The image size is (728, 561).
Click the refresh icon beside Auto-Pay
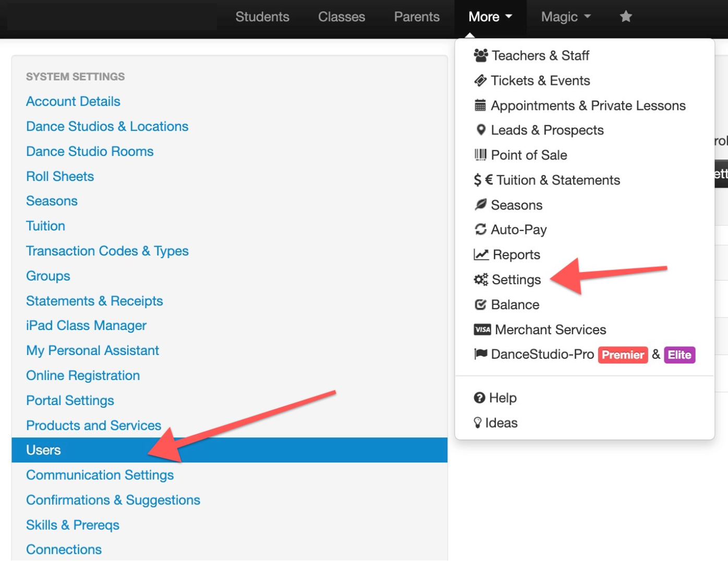480,229
